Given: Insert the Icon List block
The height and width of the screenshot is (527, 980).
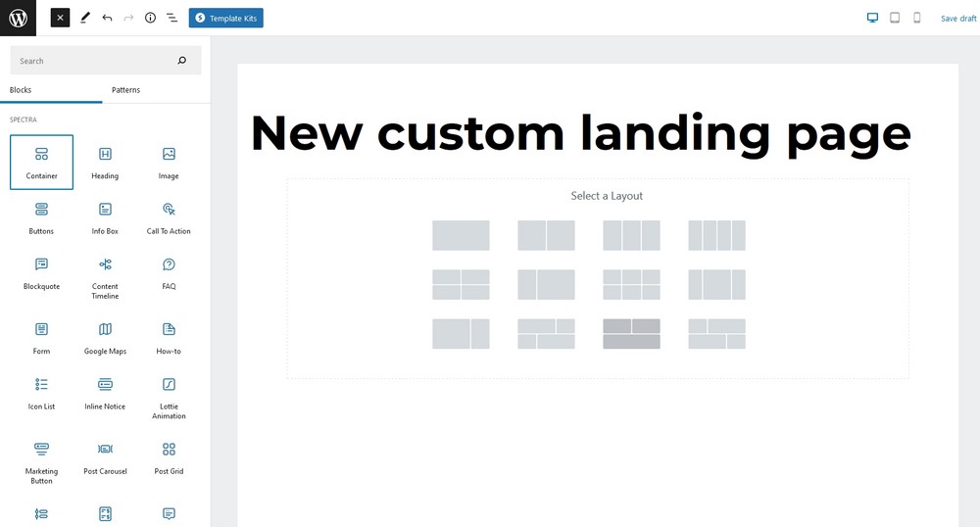Looking at the screenshot, I should pos(41,393).
